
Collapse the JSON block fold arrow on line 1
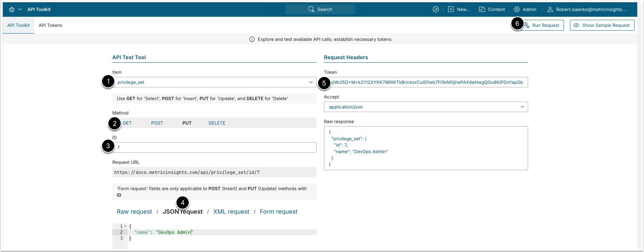pos(125,227)
